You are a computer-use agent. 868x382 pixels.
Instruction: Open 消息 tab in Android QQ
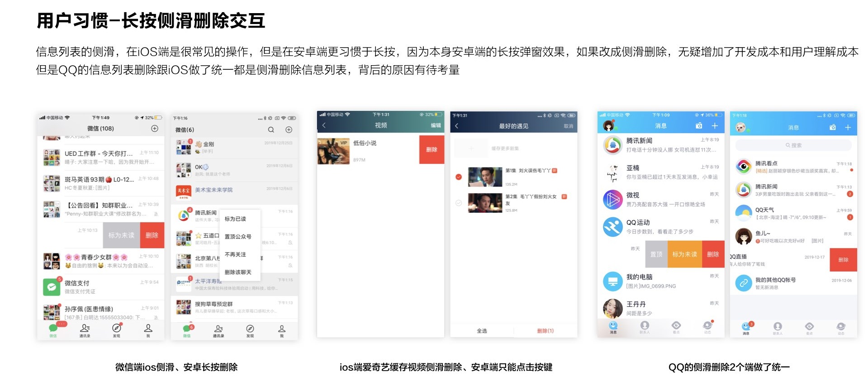(x=746, y=328)
